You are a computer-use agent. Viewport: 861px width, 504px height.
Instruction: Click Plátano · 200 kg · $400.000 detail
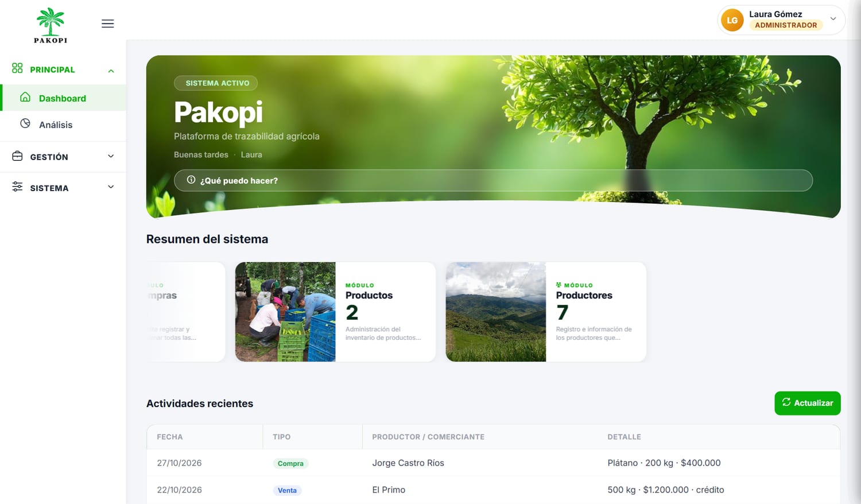[664, 463]
